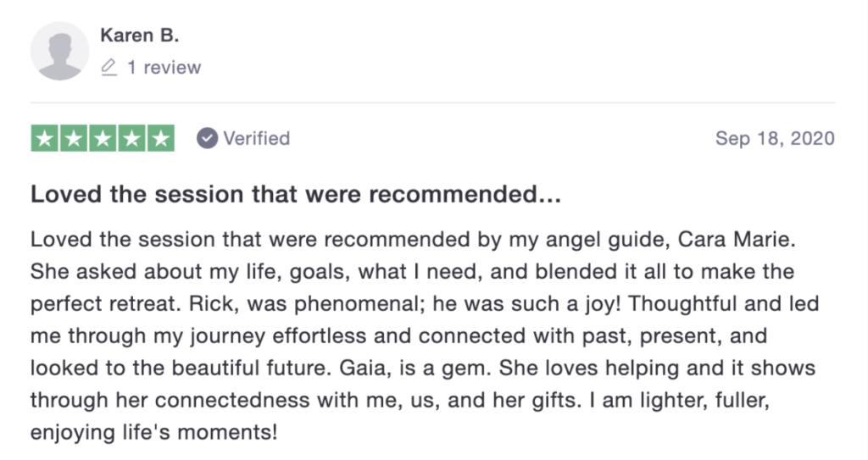
Task: Click the third green rating star
Action: (103, 139)
